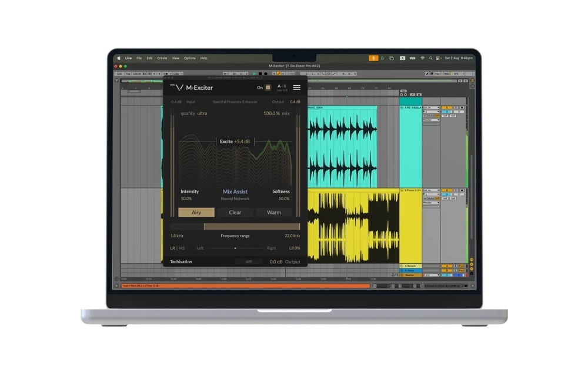Open the File menu
This screenshot has height=373, width=588.
pos(139,58)
